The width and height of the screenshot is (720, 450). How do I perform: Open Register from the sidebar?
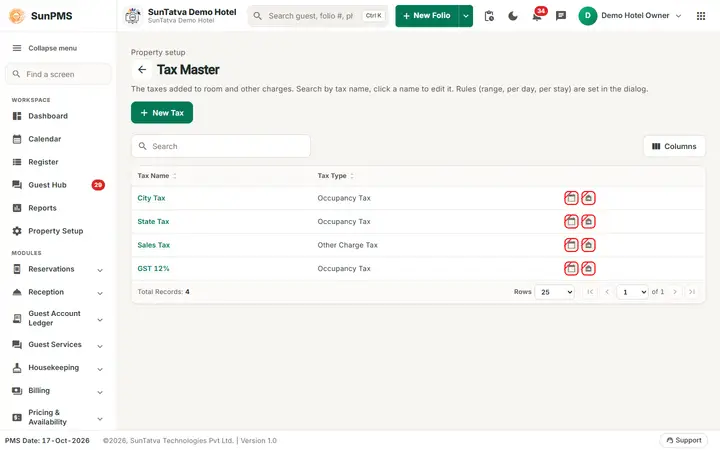pos(58,162)
